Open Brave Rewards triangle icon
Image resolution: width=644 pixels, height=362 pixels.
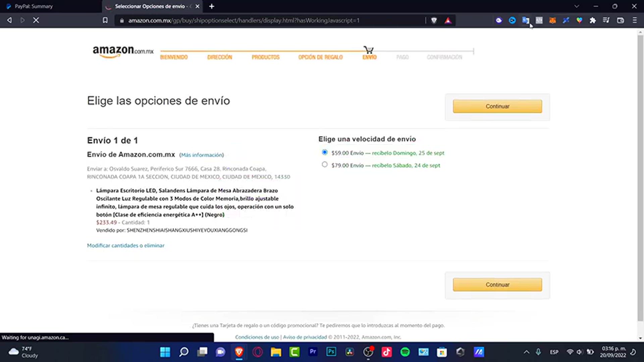[448, 20]
